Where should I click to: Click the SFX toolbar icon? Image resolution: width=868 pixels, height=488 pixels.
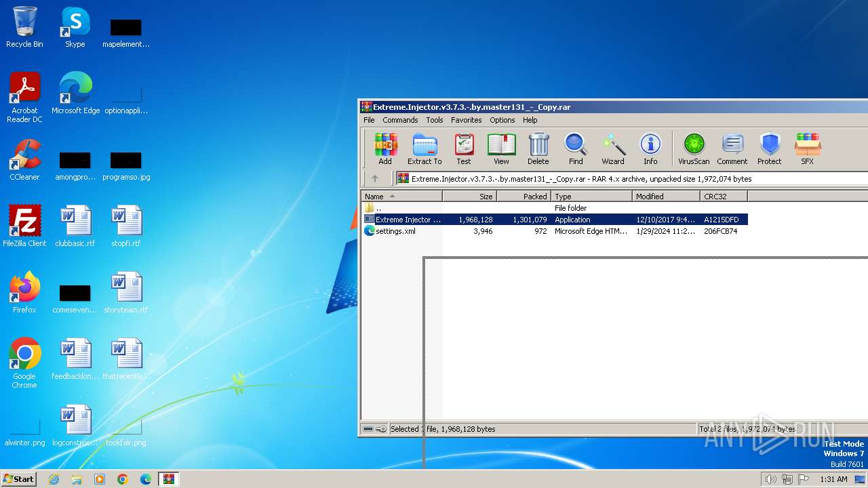click(x=807, y=149)
